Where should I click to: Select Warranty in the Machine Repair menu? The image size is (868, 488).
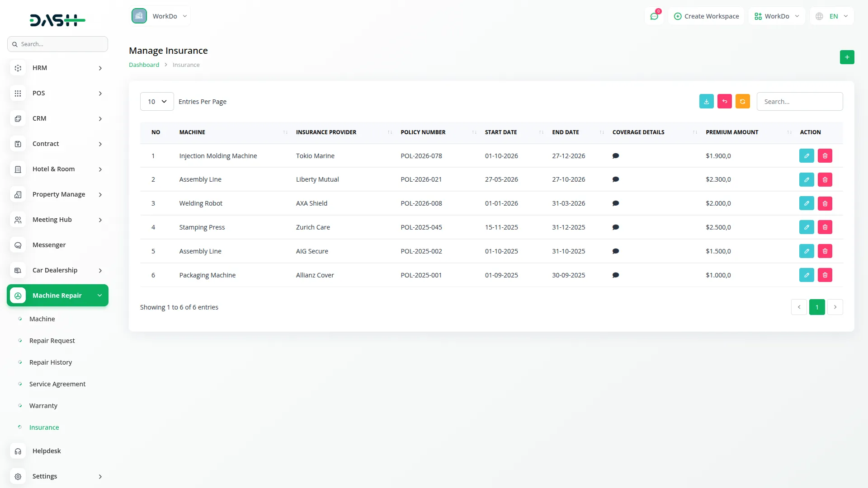coord(43,405)
